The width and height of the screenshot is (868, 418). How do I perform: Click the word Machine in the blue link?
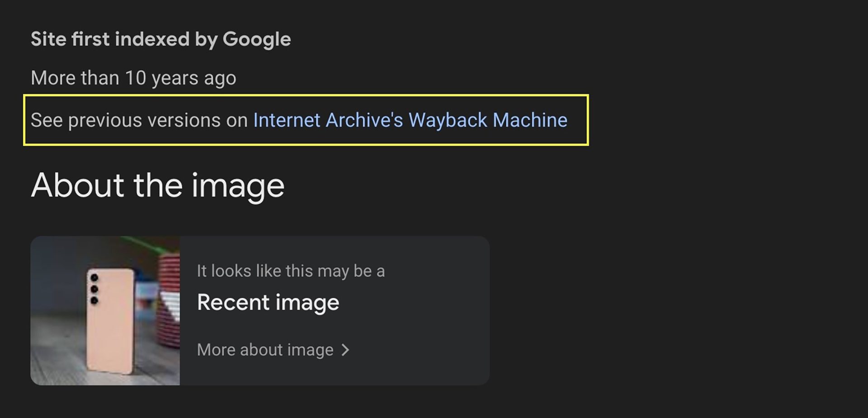[530, 120]
